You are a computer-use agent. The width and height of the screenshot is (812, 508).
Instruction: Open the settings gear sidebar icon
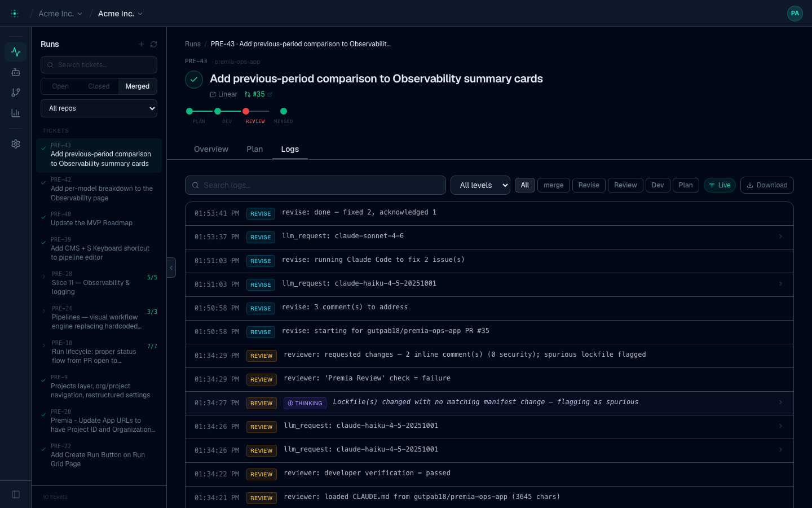coord(16,144)
